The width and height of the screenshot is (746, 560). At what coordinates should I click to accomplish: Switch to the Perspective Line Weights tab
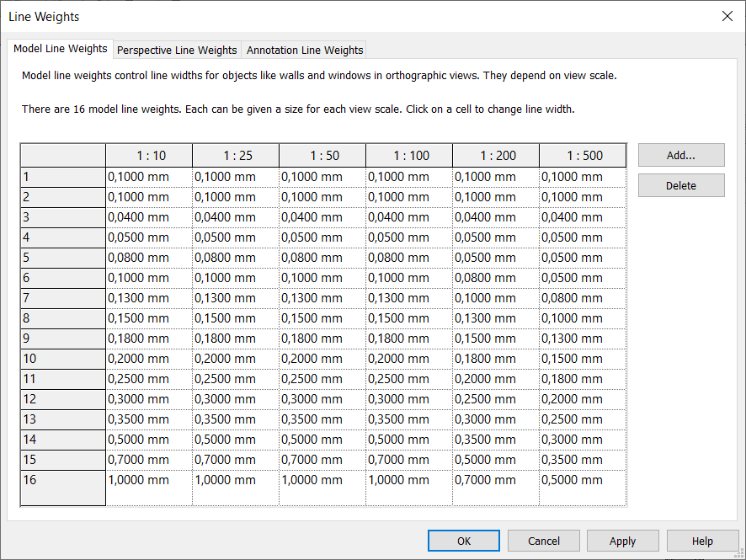[x=176, y=50]
